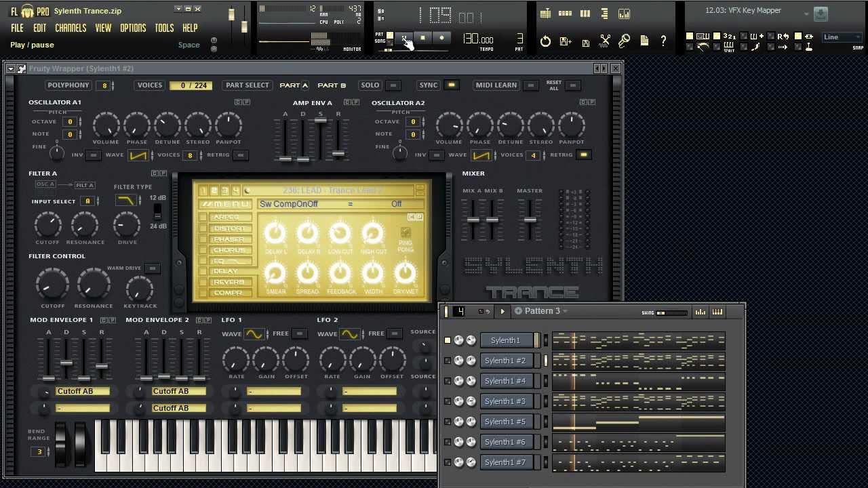Open the OPTIONS menu
The width and height of the screenshot is (868, 488).
point(133,28)
